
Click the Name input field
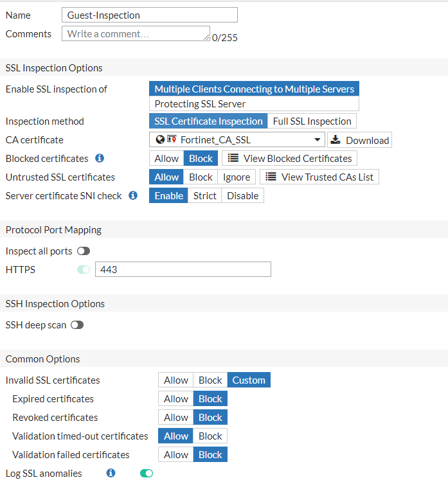click(150, 15)
